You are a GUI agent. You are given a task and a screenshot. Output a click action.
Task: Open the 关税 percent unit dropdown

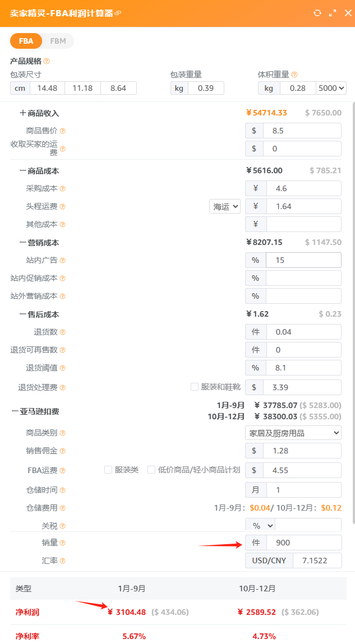pyautogui.click(x=260, y=526)
